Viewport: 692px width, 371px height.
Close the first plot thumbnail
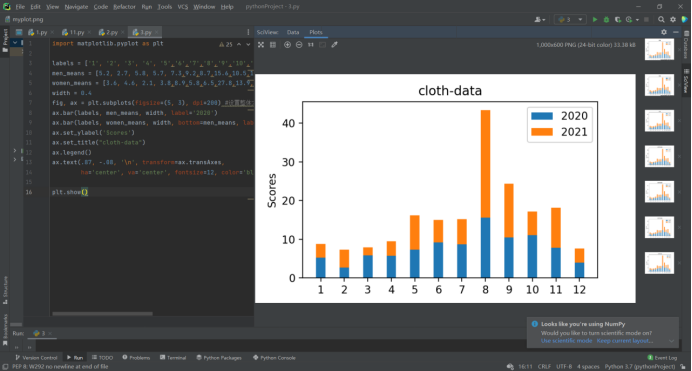680,49
